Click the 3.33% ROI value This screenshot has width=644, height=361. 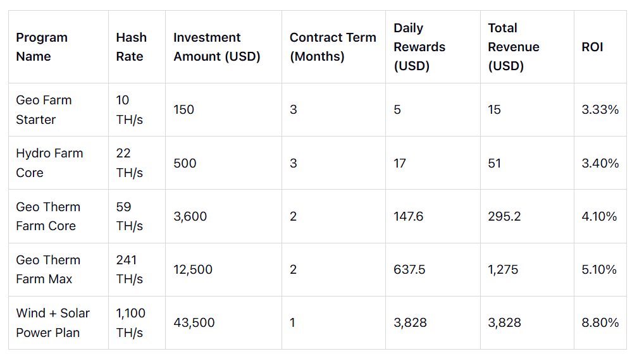[600, 110]
